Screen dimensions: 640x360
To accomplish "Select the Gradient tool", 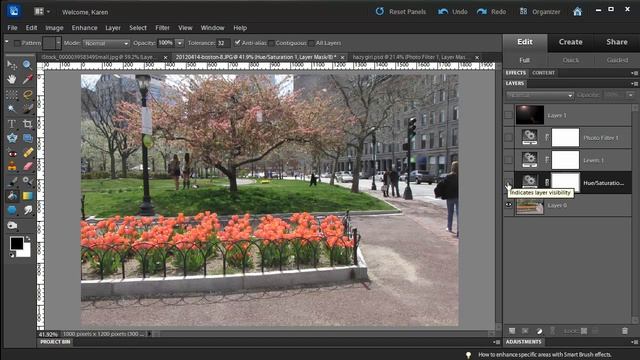I will click(27, 196).
